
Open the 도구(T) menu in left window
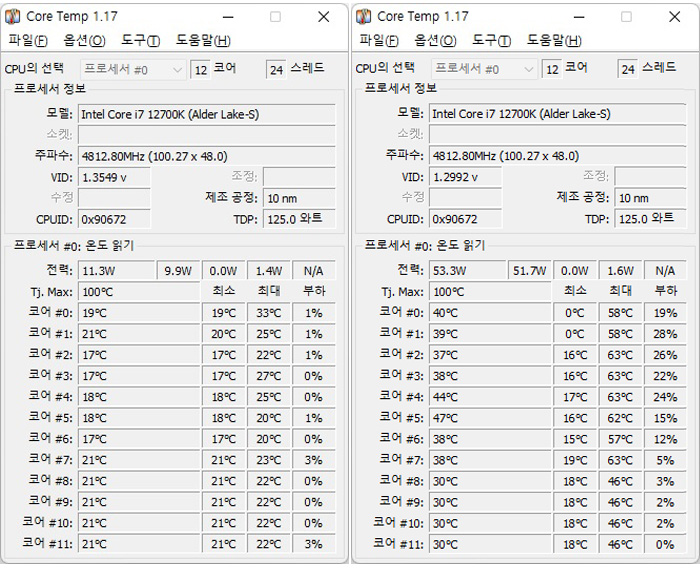[141, 40]
